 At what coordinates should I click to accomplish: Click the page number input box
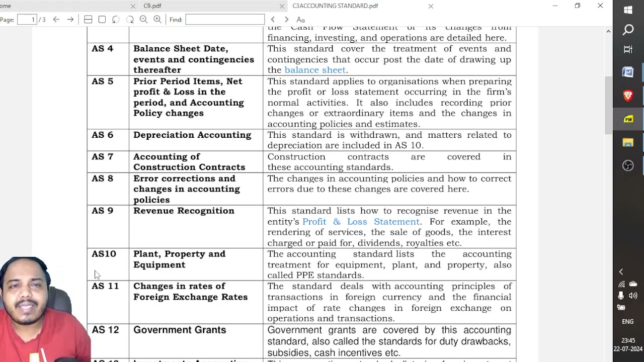tap(28, 20)
